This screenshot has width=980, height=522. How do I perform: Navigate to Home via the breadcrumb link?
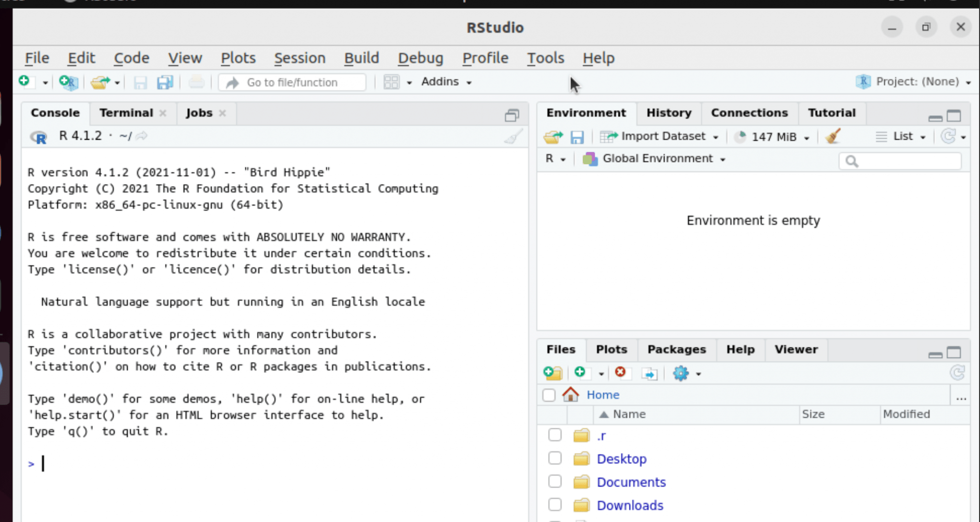click(x=602, y=394)
